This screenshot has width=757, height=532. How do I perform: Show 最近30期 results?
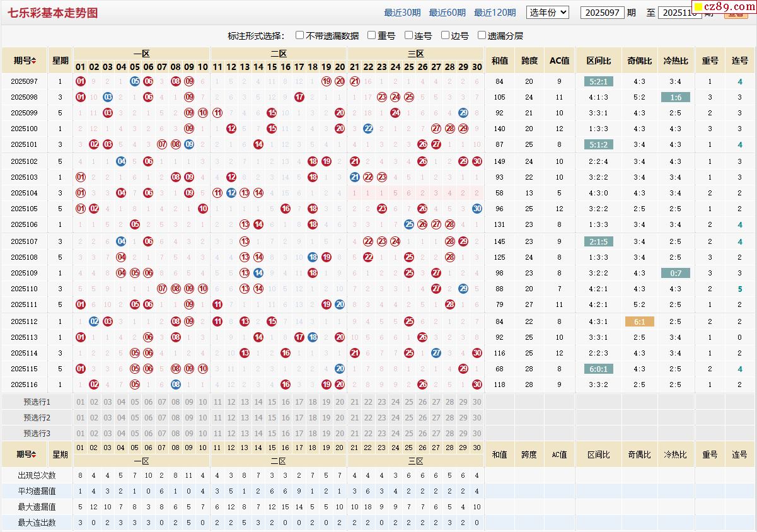tap(402, 13)
